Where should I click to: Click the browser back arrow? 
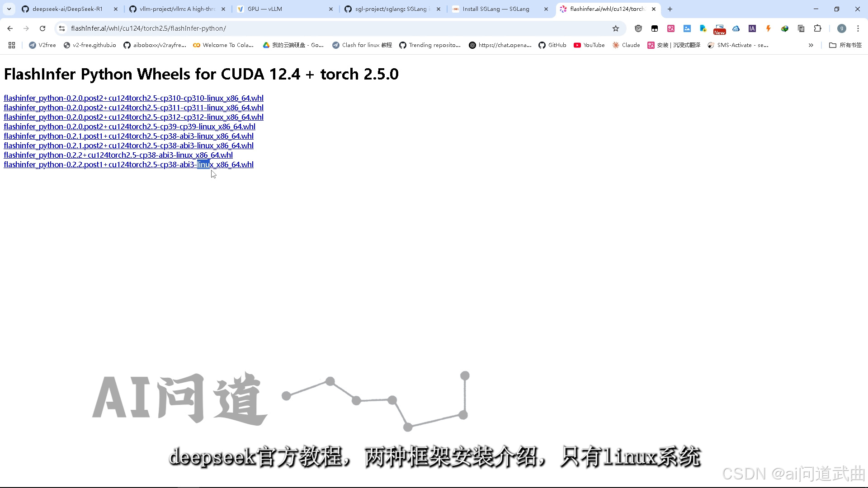10,28
